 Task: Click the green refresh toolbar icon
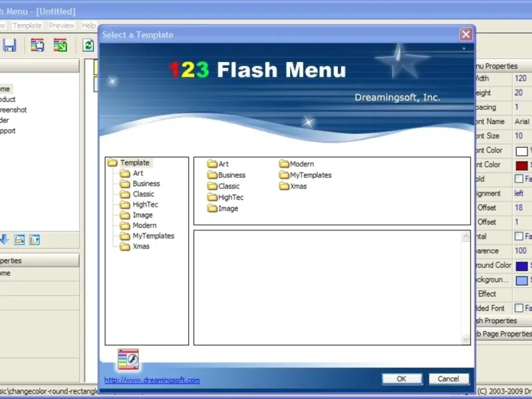coord(88,45)
